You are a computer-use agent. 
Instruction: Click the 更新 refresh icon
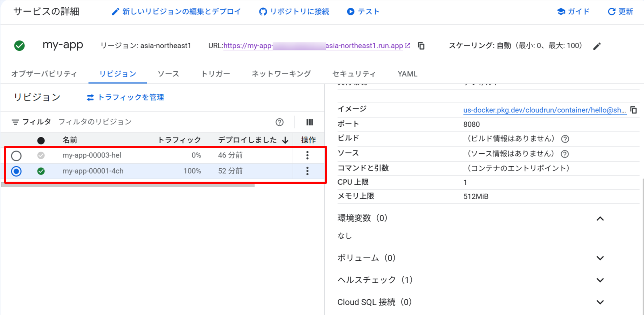611,12
